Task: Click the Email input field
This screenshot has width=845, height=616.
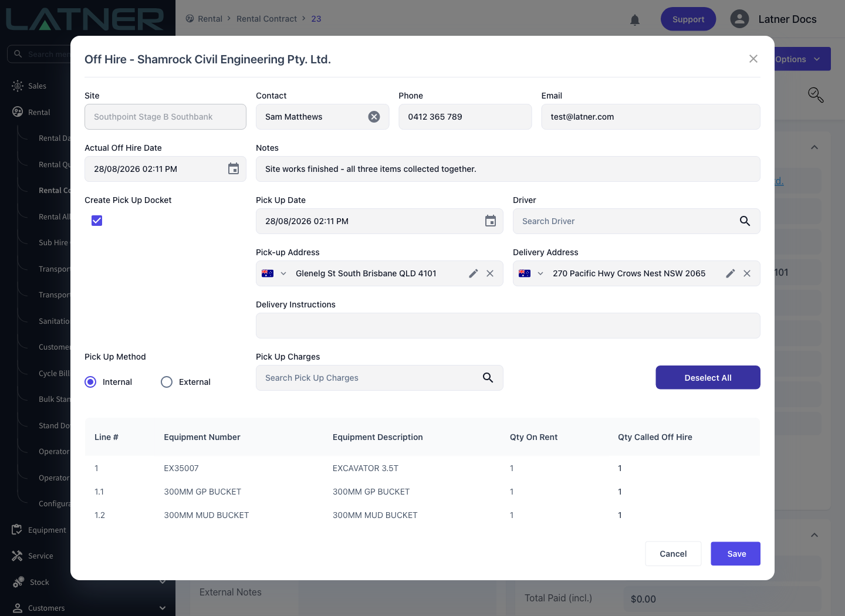Action: point(651,117)
